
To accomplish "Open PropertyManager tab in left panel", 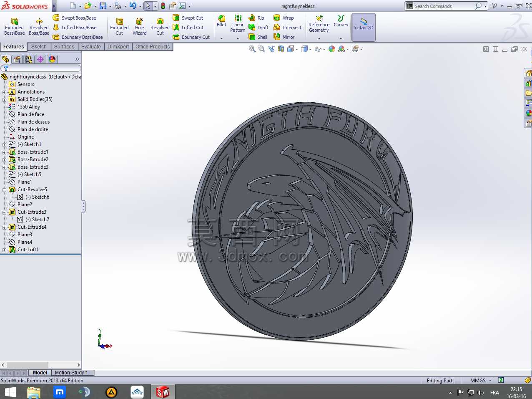I will pyautogui.click(x=17, y=59).
